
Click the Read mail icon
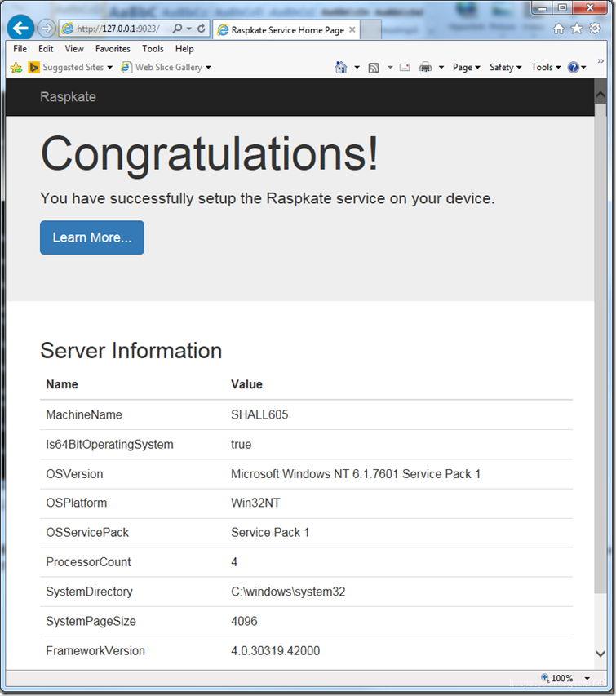405,68
